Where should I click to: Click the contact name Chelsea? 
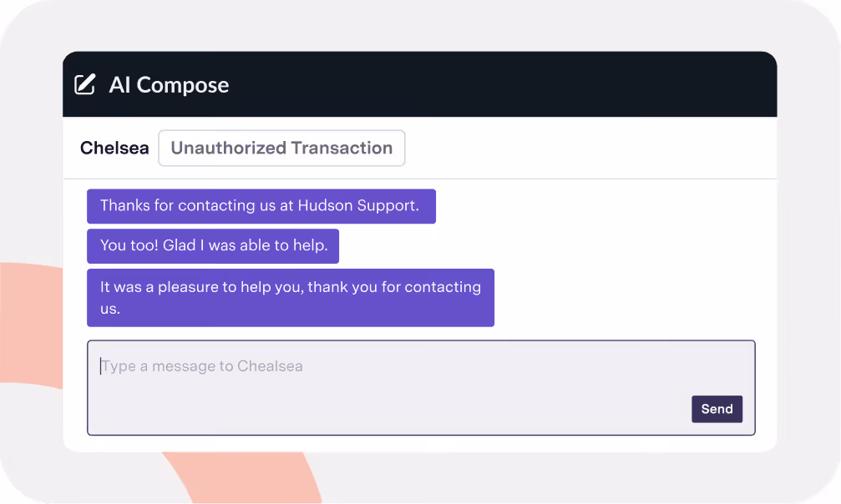[114, 148]
